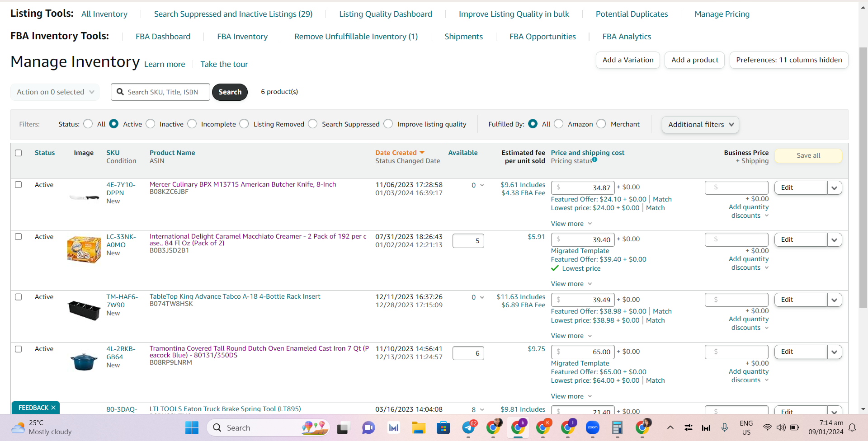This screenshot has height=441, width=868.
Task: Click the volume speaker icon
Action: 781,427
